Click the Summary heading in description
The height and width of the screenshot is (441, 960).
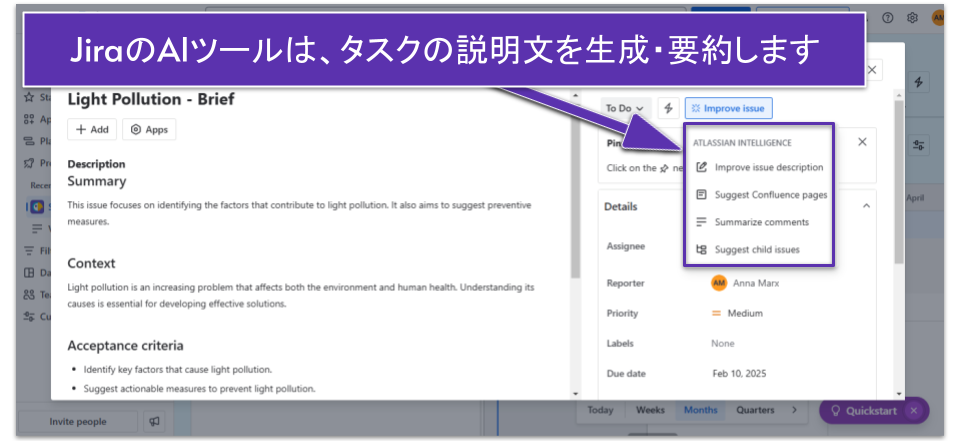[97, 181]
